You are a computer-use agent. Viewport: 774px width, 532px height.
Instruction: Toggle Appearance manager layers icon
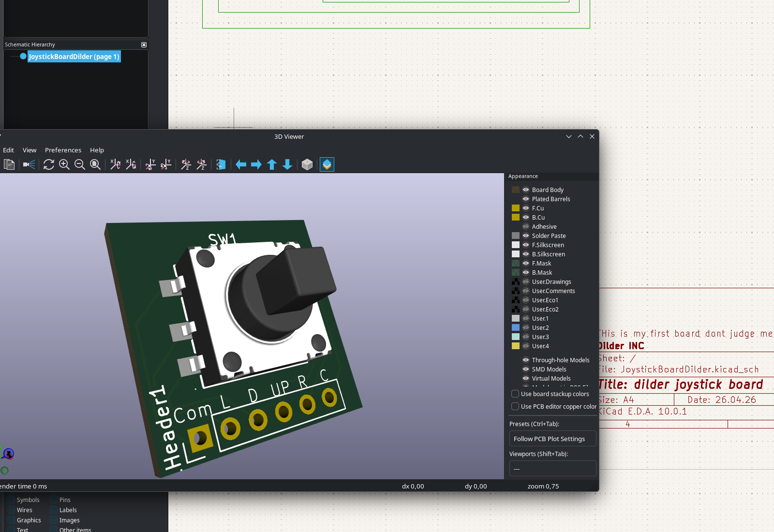[327, 164]
